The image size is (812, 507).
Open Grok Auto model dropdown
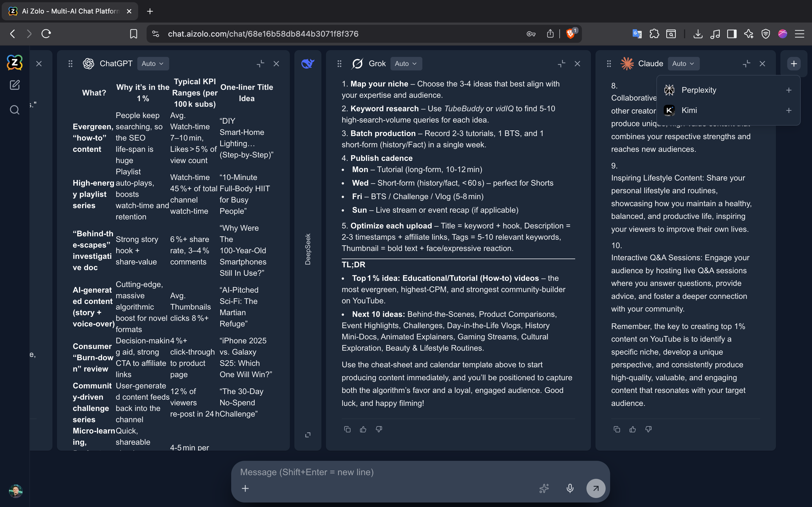click(406, 63)
